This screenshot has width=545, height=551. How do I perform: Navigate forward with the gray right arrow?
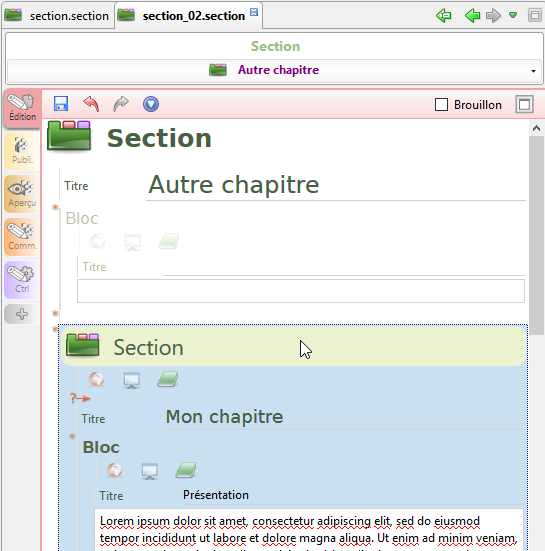click(x=493, y=16)
